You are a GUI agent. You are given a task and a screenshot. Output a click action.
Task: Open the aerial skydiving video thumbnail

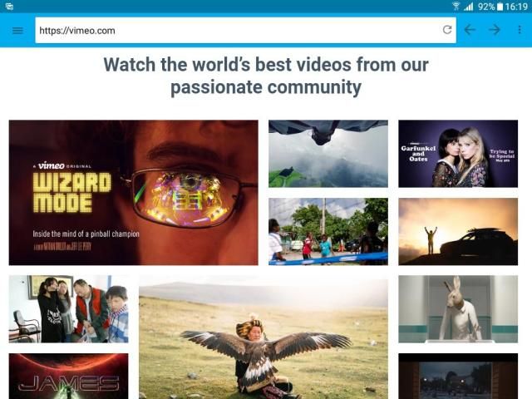coord(328,154)
